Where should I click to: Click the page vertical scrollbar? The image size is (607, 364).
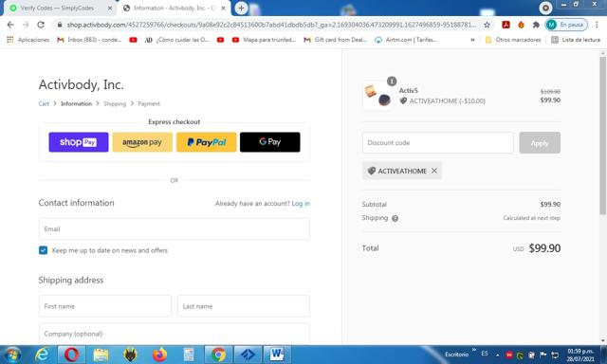603,136
